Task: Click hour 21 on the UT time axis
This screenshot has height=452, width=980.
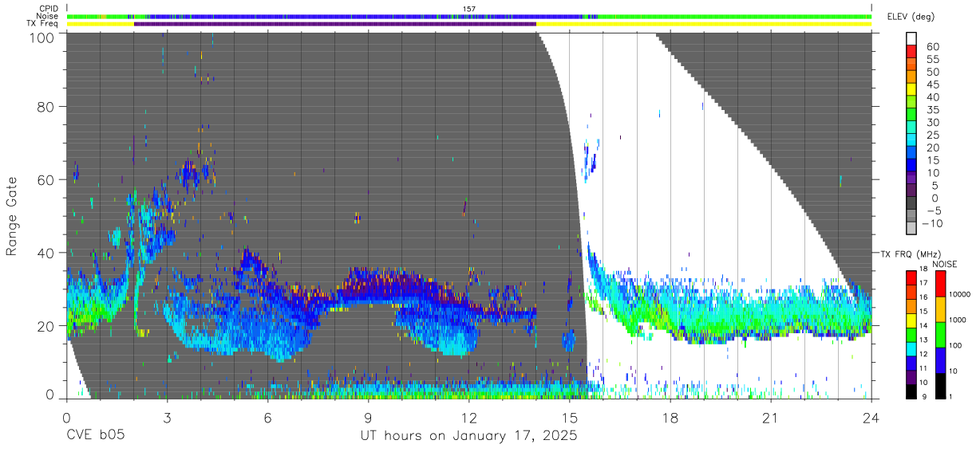Action: click(771, 418)
